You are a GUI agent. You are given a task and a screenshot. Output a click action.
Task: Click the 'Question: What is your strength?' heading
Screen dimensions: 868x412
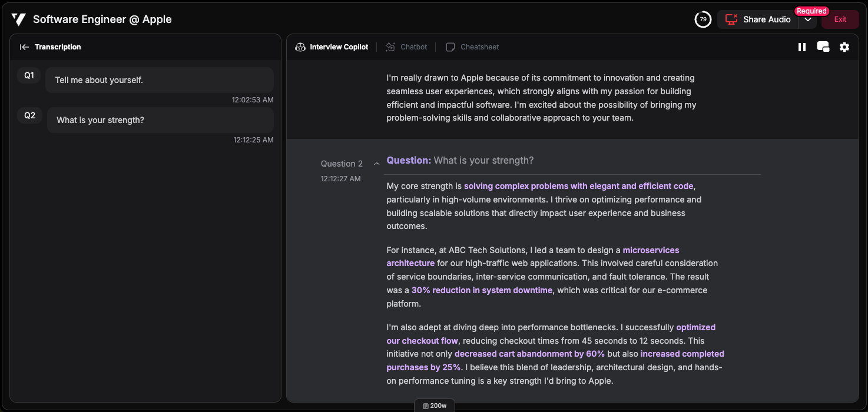tap(460, 161)
